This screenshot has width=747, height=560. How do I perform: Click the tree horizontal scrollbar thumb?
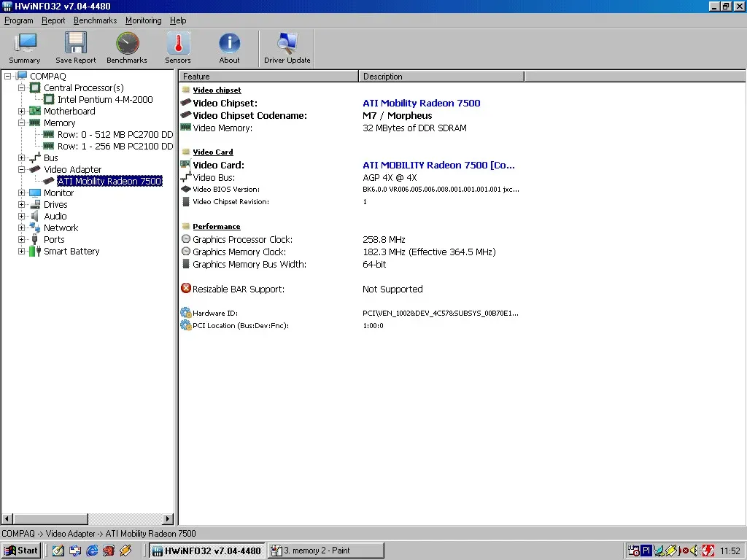coord(50,518)
